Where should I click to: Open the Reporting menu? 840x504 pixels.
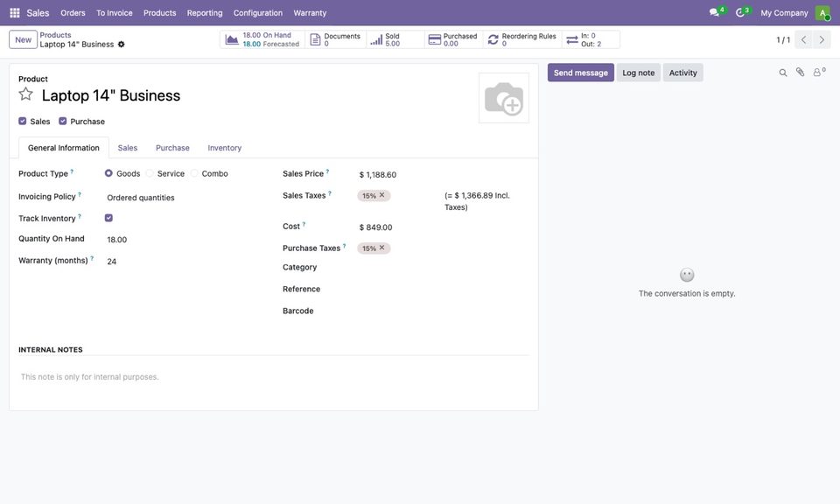[x=205, y=13]
